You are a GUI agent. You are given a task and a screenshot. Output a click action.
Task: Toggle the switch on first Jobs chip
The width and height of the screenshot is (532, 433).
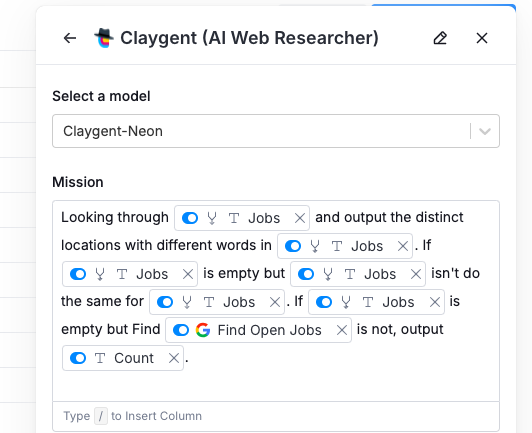(190, 218)
